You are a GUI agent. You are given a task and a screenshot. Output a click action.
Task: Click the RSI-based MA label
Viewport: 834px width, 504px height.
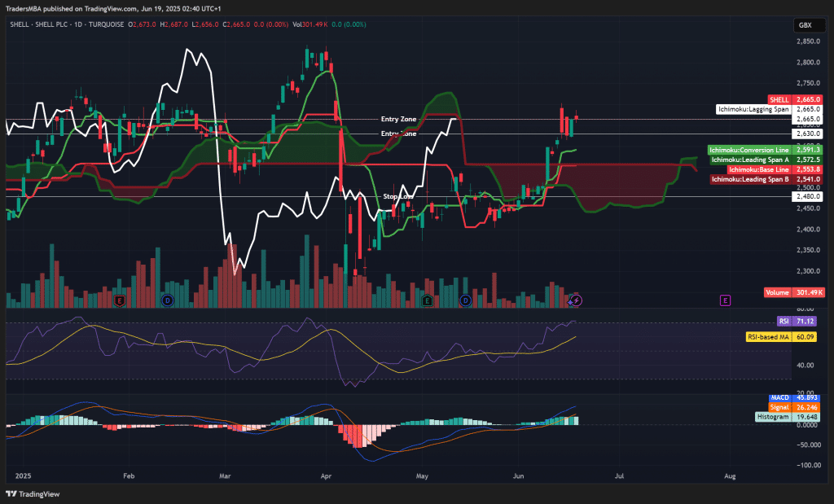pyautogui.click(x=769, y=336)
